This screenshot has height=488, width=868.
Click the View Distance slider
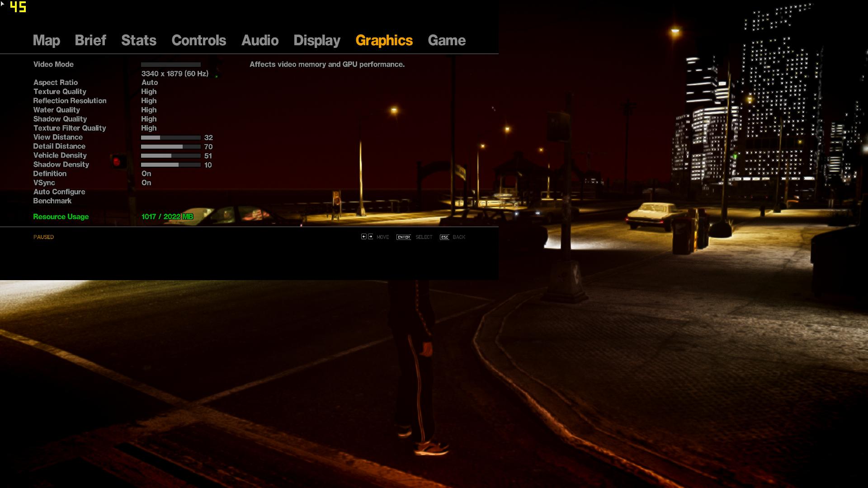coord(170,137)
